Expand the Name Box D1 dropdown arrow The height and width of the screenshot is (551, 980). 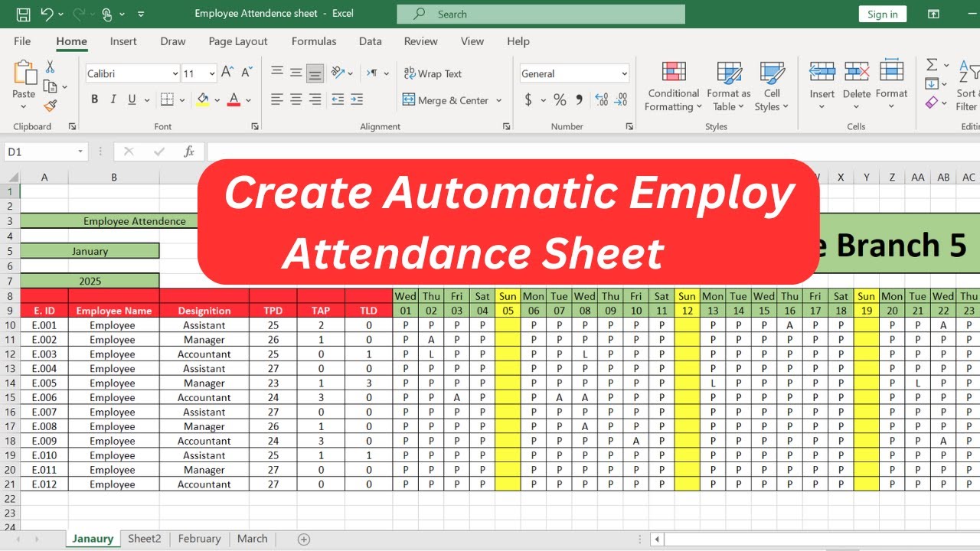pyautogui.click(x=80, y=152)
